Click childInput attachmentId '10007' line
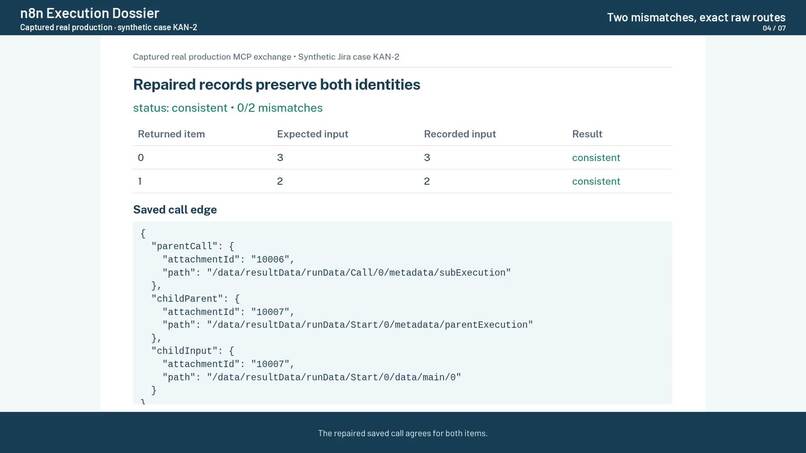Viewport: 806px width, 453px height. click(228, 364)
